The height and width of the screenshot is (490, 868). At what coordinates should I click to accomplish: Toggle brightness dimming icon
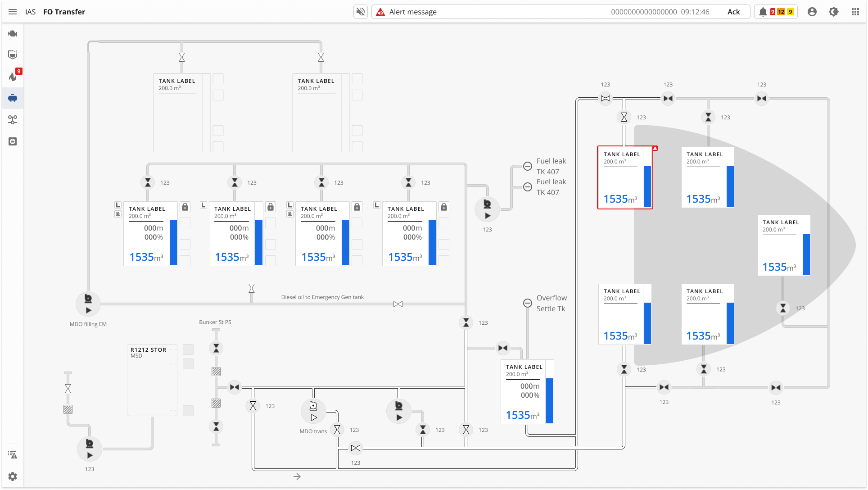(x=834, y=12)
